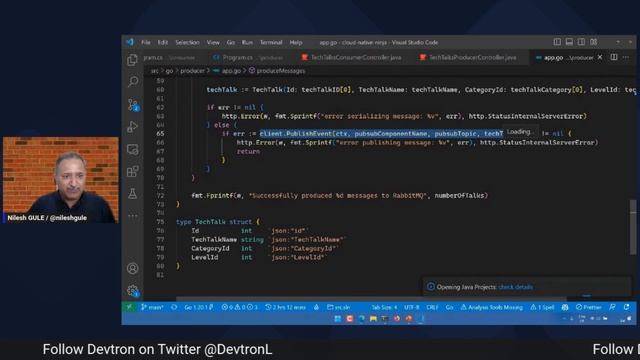The image size is (640, 360).
Task: Click the vertical editor scrollbar thumb
Action: 633,227
